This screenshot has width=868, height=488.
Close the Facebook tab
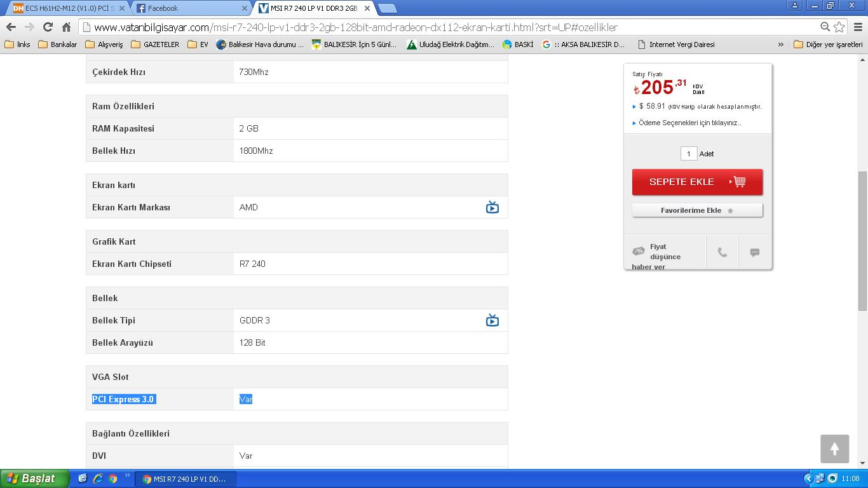tap(245, 8)
